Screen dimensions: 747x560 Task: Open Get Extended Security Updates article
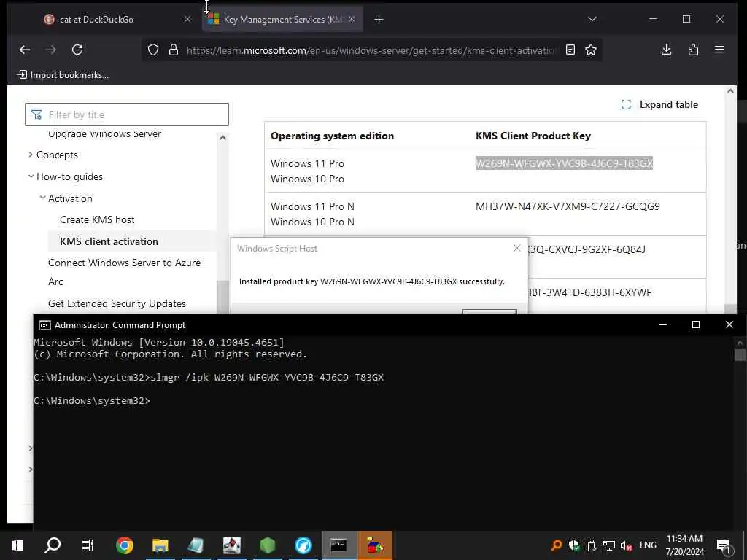click(117, 303)
